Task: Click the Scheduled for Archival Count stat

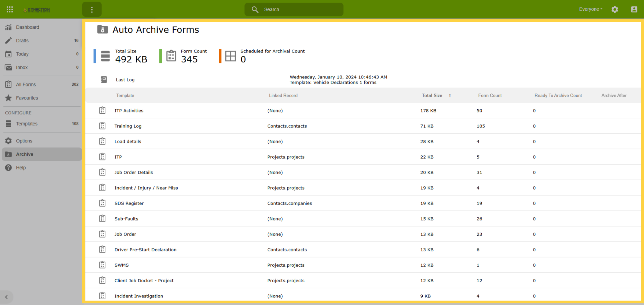Action: [x=262, y=56]
